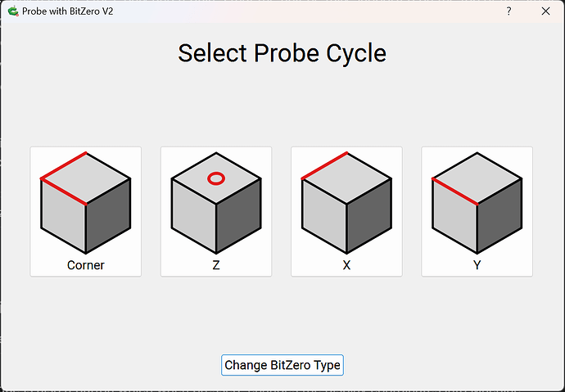This screenshot has width=565, height=392.
Task: Click the "X" label under cube
Action: (346, 265)
